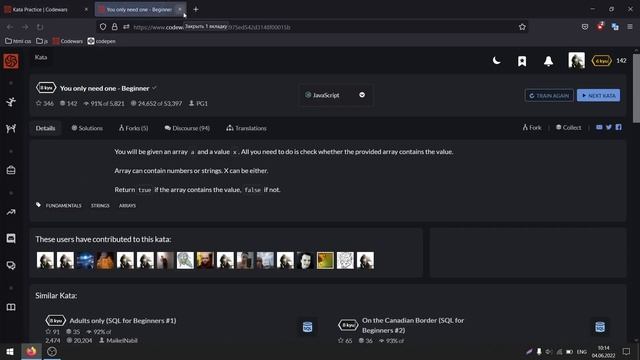640x360 pixels.
Task: Open the Windows notification center
Action: click(626, 352)
